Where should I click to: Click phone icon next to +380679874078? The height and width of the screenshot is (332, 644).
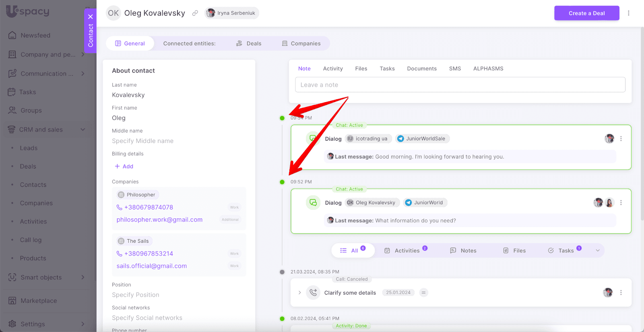119,207
